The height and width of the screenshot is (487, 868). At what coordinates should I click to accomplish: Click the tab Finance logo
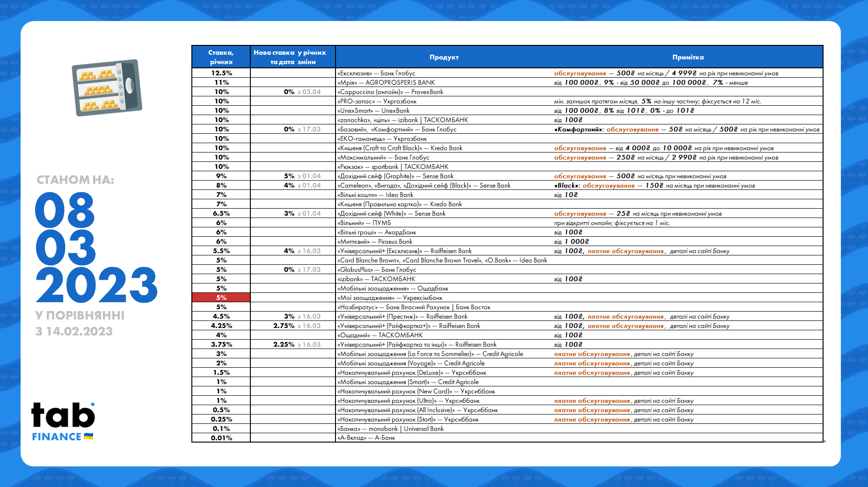63,422
